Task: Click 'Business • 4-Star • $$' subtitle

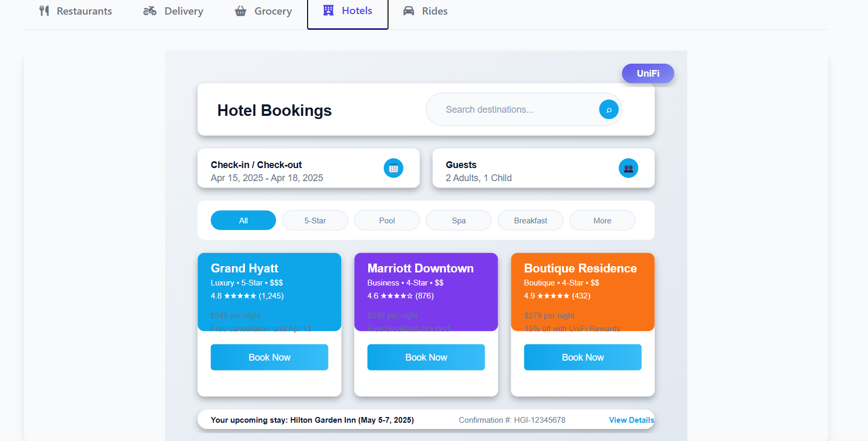Action: point(405,283)
